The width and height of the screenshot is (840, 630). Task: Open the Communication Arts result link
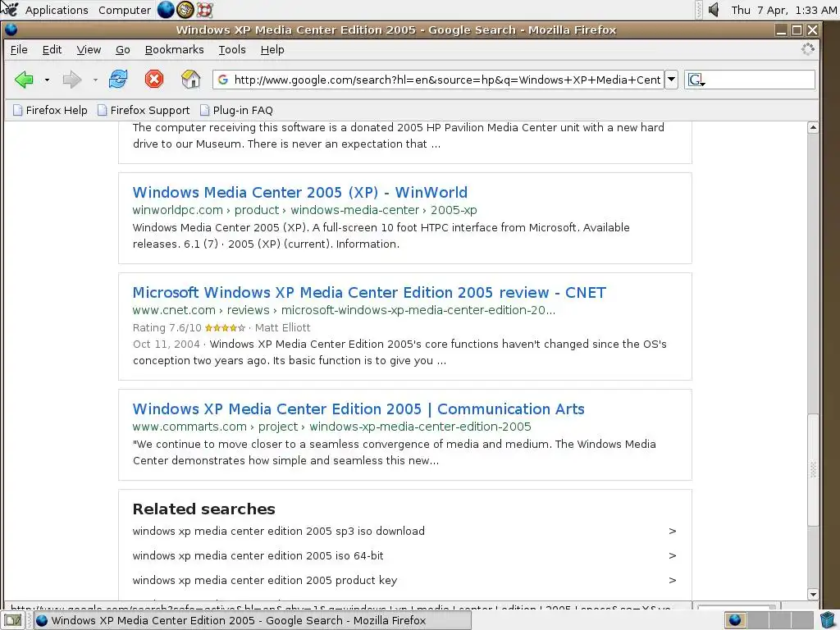pyautogui.click(x=358, y=409)
